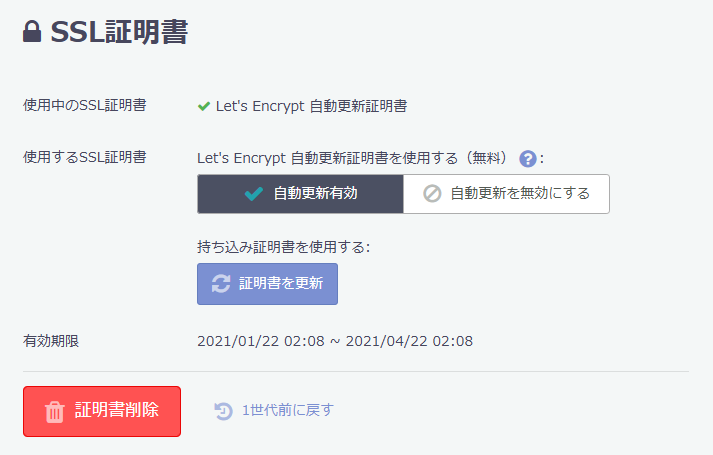Click the green checkmark next to Let's Encrypt
Screen dimensions: 713x455
[x=204, y=106]
